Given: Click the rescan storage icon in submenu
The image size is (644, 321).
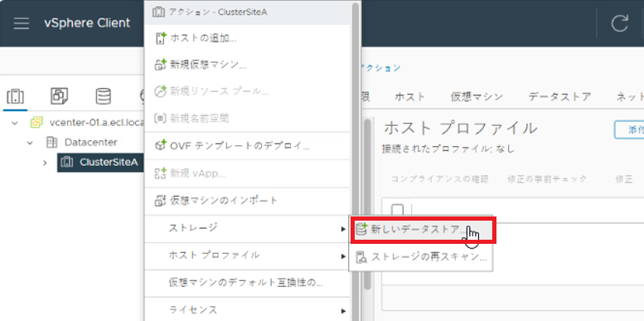Looking at the screenshot, I should click(361, 257).
